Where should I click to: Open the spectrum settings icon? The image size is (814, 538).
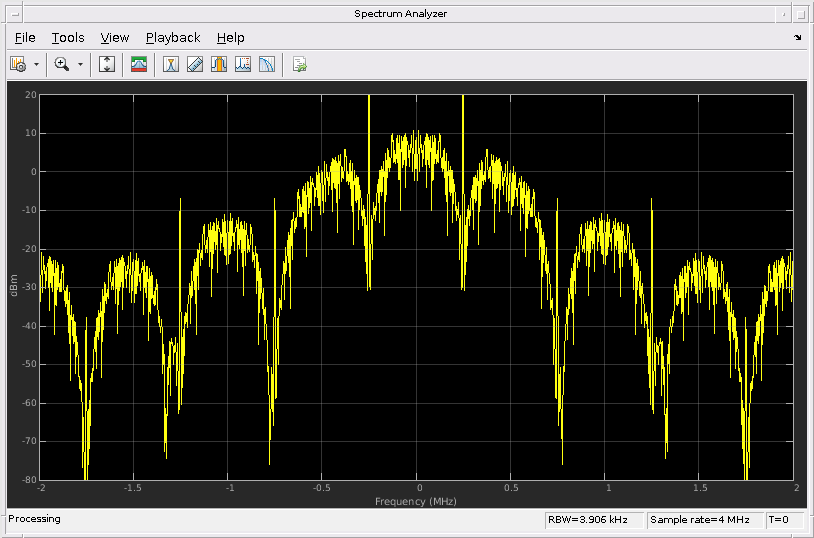pos(18,64)
